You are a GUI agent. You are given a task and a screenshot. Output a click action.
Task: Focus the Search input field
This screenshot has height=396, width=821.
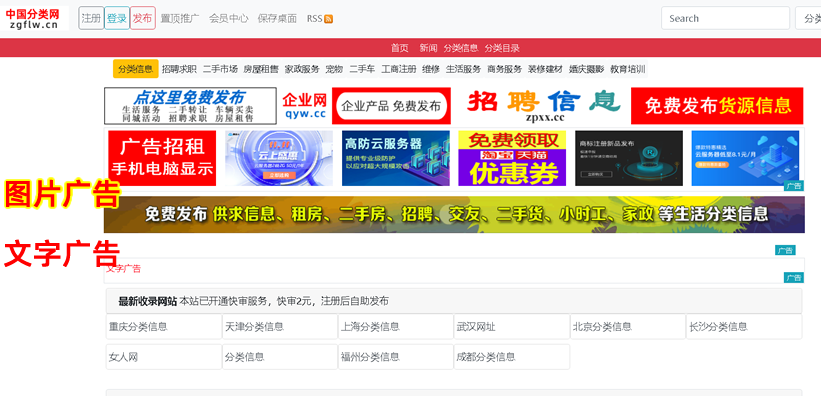725,18
